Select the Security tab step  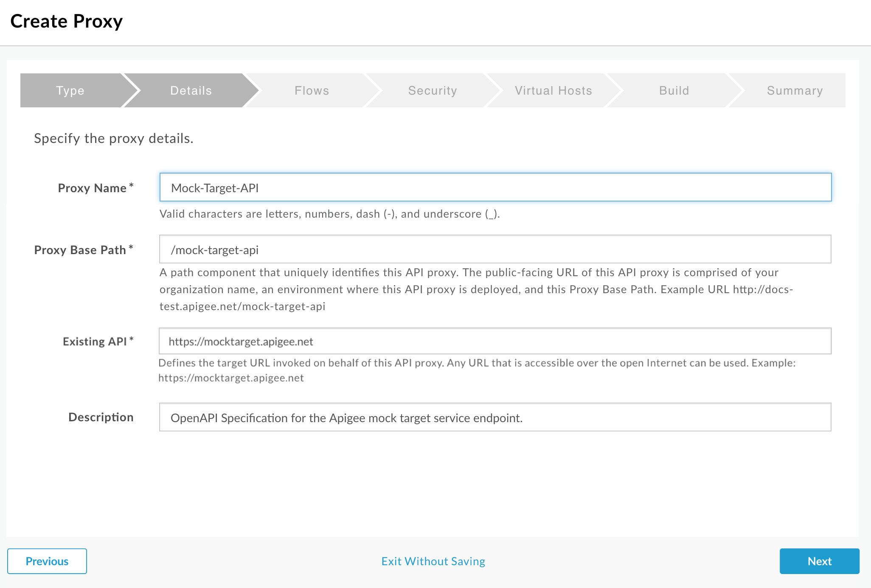pyautogui.click(x=433, y=90)
